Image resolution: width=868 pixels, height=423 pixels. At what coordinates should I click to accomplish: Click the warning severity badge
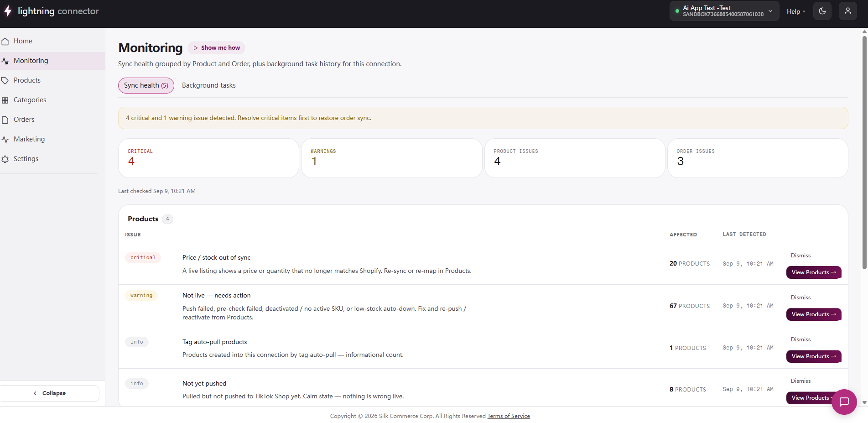point(141,296)
